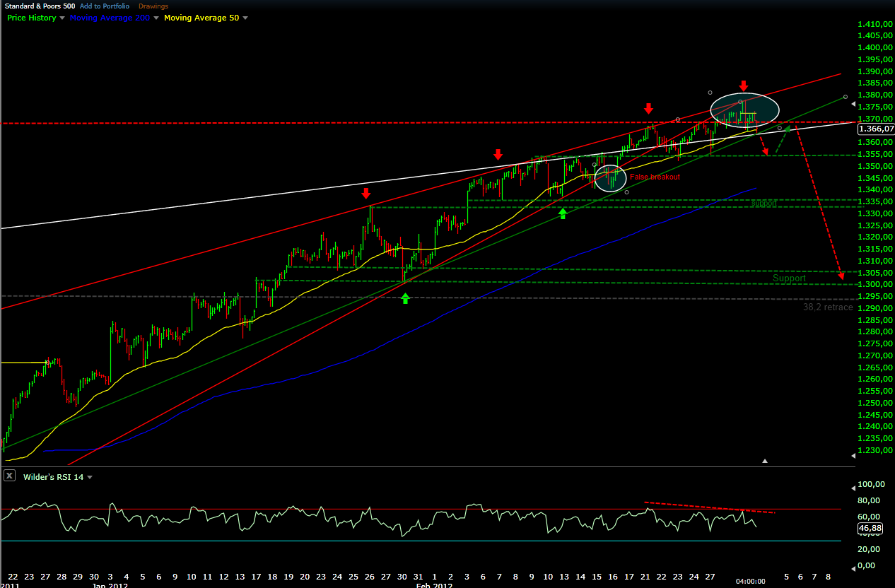The height and width of the screenshot is (588, 895).
Task: Select the Moving Average 50 label
Action: [201, 18]
